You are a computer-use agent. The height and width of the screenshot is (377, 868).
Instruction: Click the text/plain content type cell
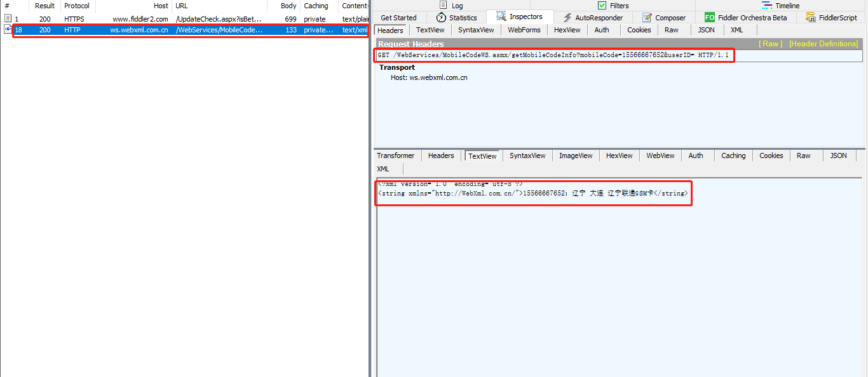pos(355,19)
